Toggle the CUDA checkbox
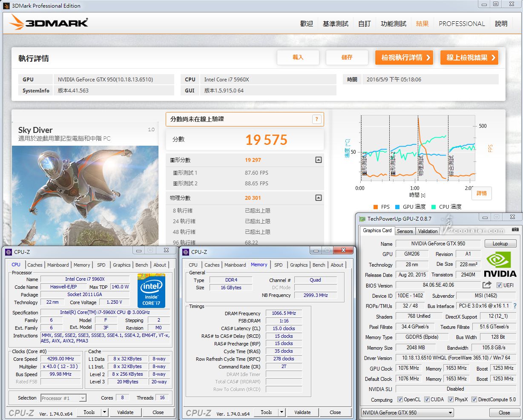The image size is (523, 420). click(x=427, y=400)
